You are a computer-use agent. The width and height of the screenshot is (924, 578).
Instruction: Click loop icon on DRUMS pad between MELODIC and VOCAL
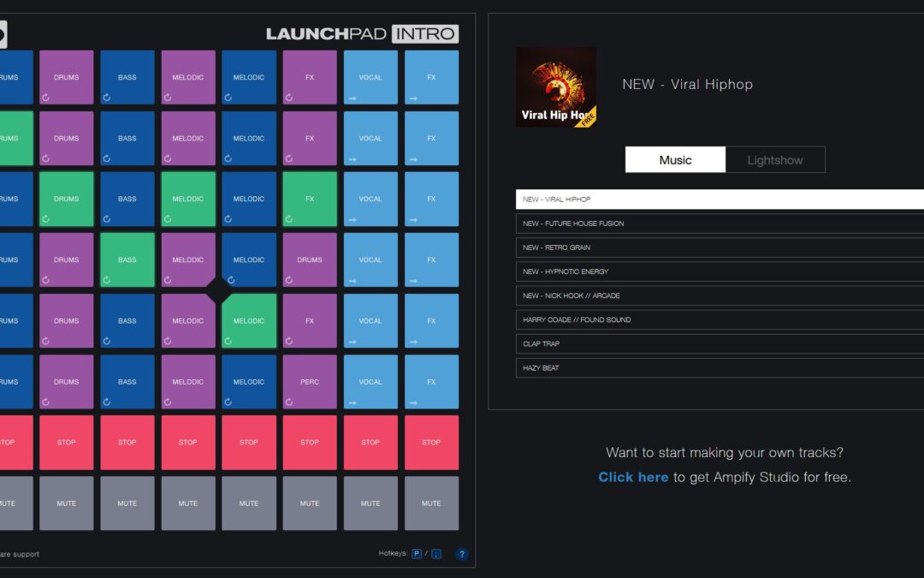(x=289, y=280)
